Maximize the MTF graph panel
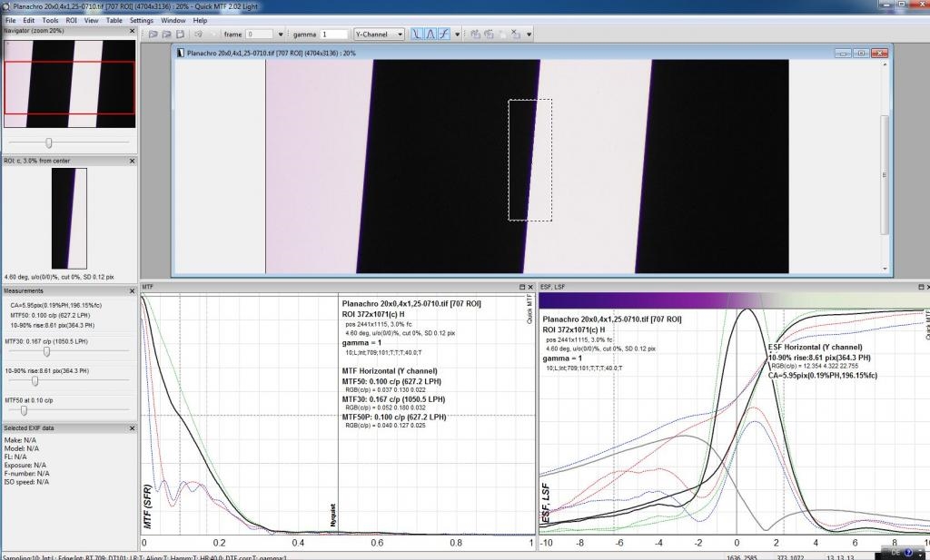 click(x=522, y=287)
